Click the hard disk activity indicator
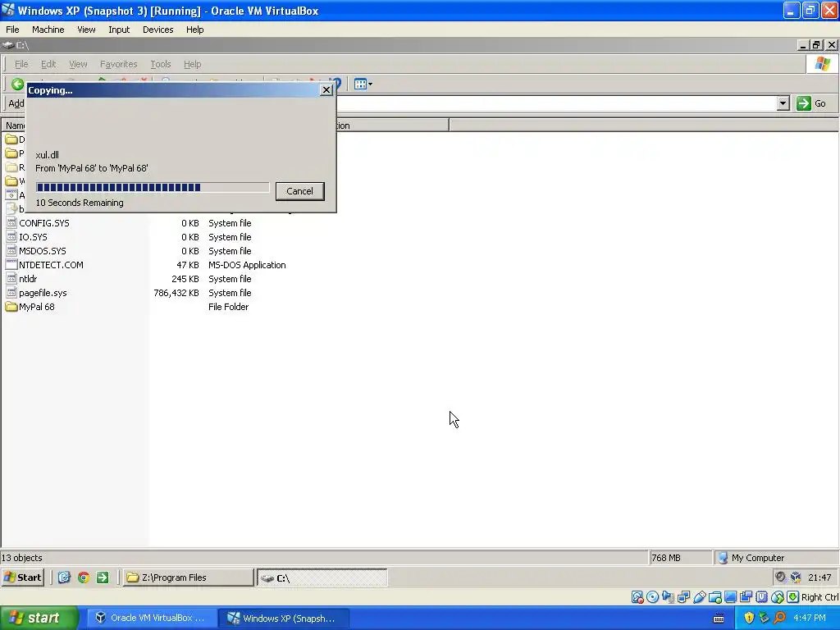The height and width of the screenshot is (630, 840). 637,597
